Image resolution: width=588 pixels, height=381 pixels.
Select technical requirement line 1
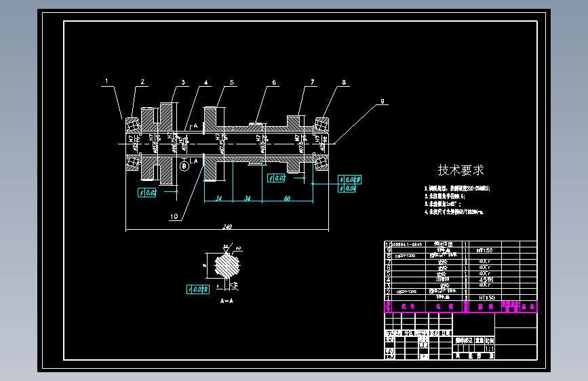pyautogui.click(x=457, y=188)
